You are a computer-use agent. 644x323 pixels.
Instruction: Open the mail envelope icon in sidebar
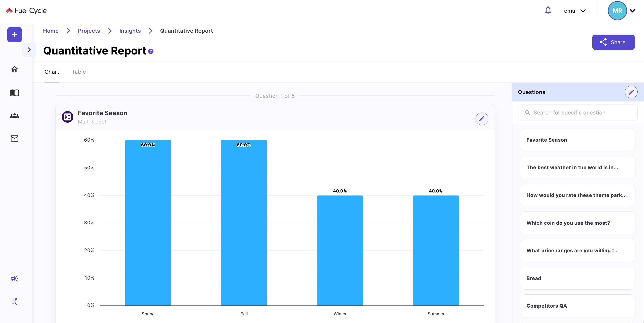coord(15,138)
